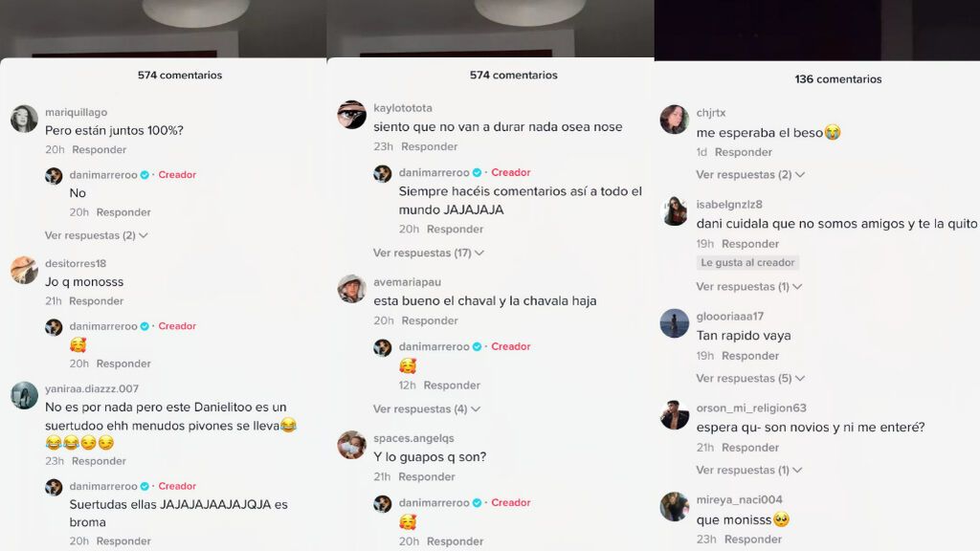Open orson_mi_religion63 username link
The height and width of the screenshot is (551, 980).
click(x=751, y=408)
